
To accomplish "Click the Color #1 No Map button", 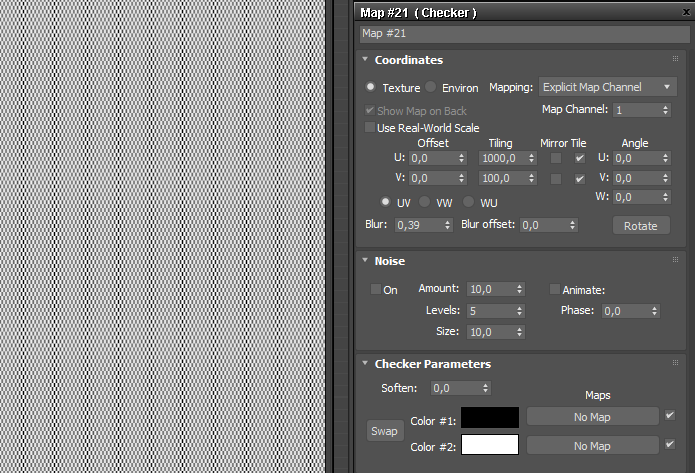I will tap(592, 417).
